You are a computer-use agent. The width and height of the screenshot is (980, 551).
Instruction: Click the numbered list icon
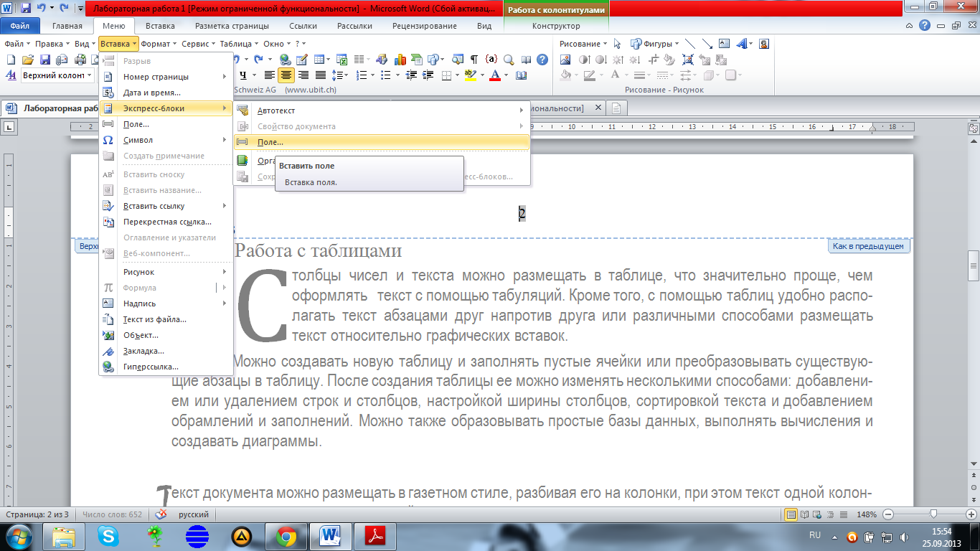click(x=362, y=75)
